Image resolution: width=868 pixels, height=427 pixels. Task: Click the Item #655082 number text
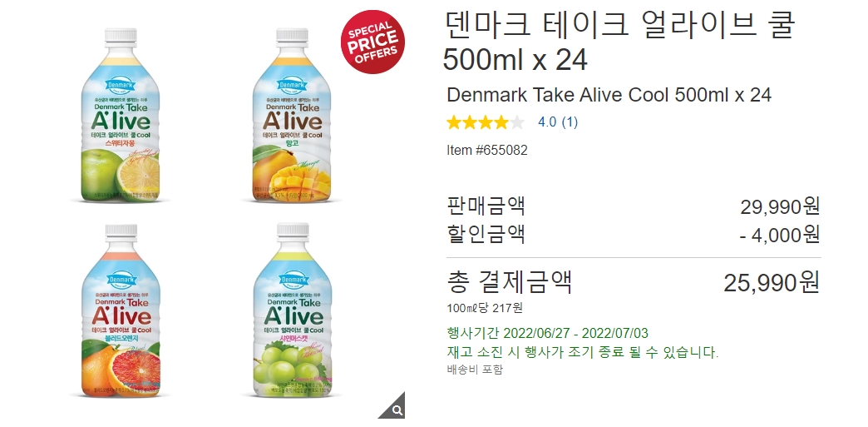487,151
